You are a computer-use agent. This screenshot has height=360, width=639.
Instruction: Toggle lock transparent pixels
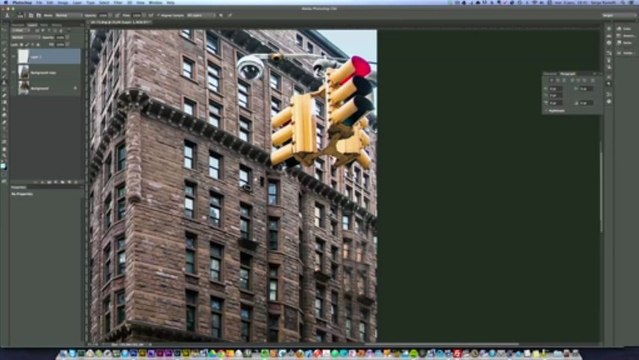[21, 44]
